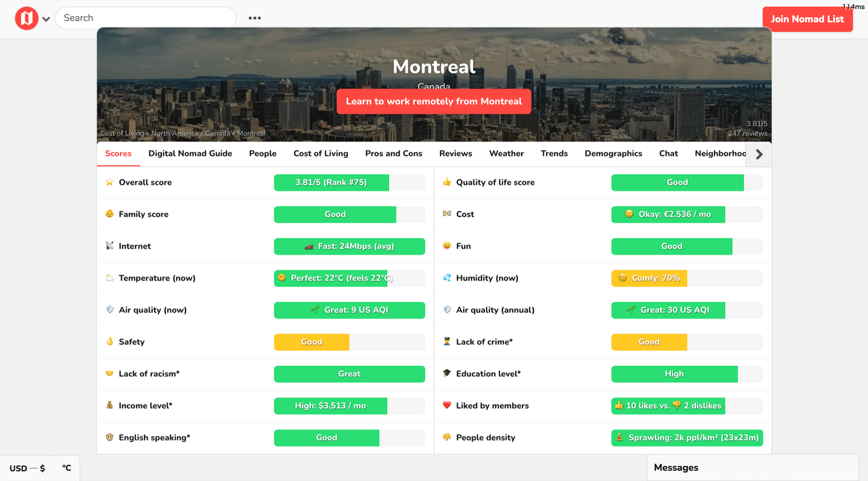The width and height of the screenshot is (868, 481).
Task: Click the Liked by members heart icon
Action: click(447, 405)
